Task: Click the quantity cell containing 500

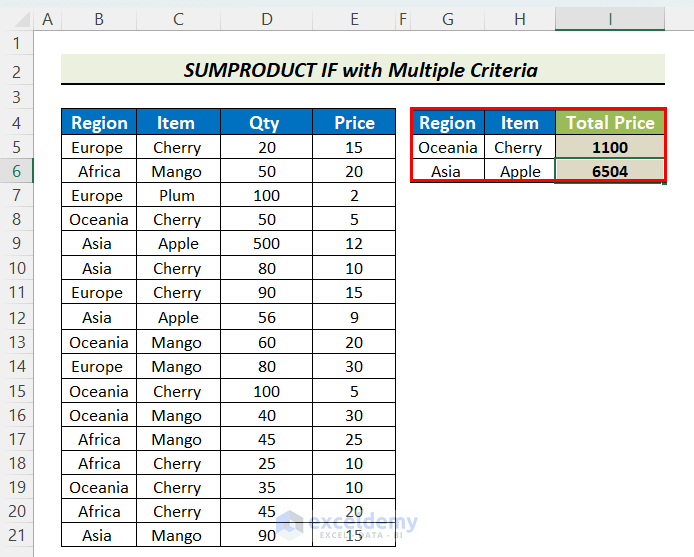Action: [x=264, y=244]
